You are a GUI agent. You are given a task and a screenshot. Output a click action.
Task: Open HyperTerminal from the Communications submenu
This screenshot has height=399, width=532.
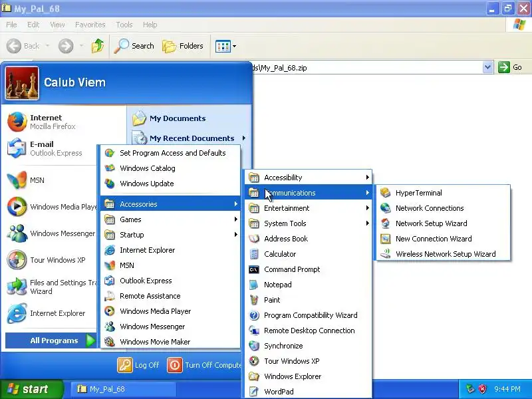443,193
